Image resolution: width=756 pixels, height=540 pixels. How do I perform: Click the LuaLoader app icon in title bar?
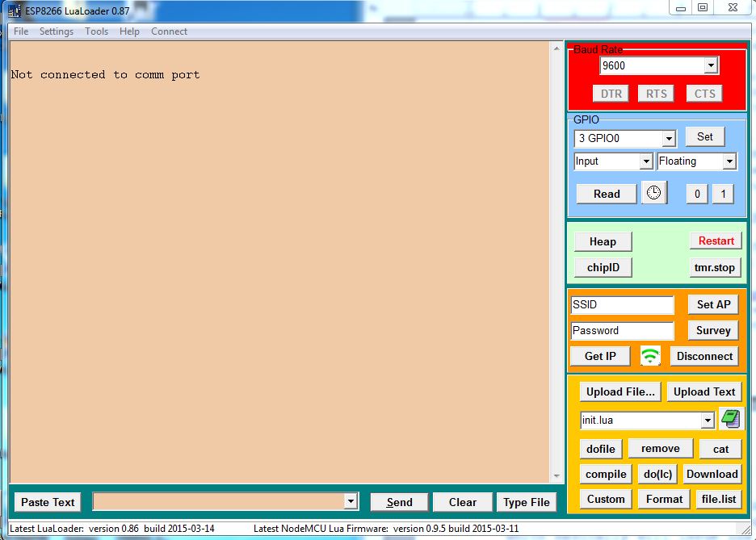(x=15, y=10)
